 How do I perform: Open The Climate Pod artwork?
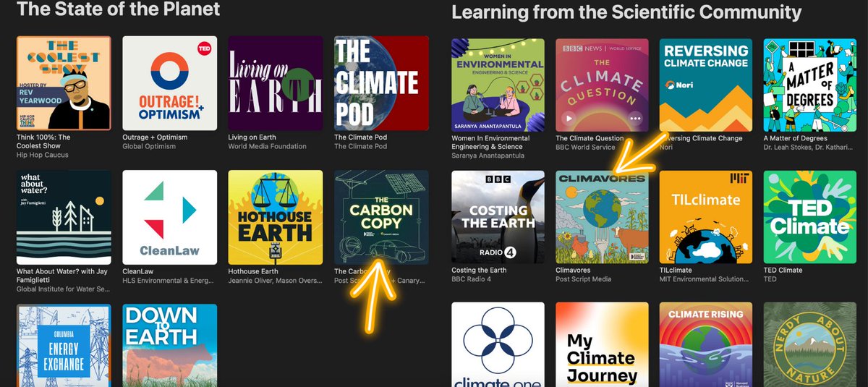381,83
